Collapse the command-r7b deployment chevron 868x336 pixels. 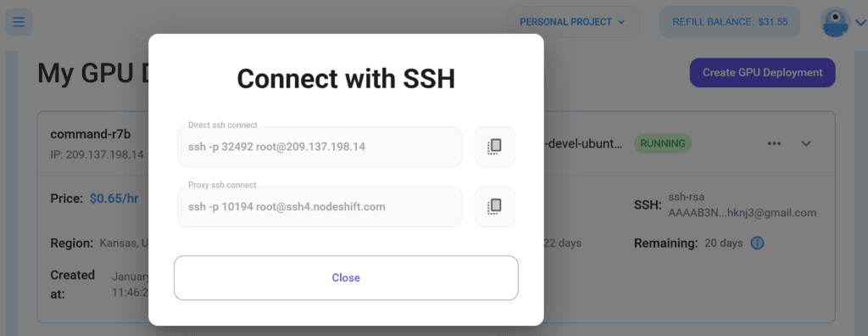click(x=806, y=143)
